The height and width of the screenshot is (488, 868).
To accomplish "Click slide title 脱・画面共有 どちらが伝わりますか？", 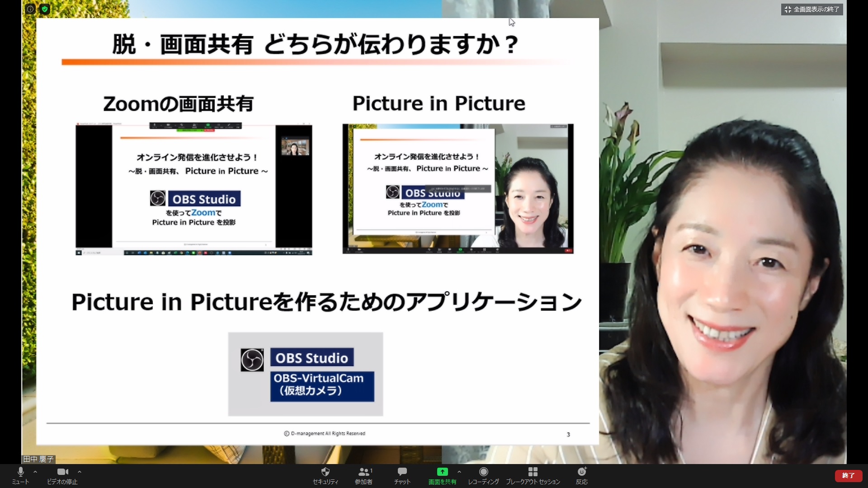I will (x=315, y=45).
